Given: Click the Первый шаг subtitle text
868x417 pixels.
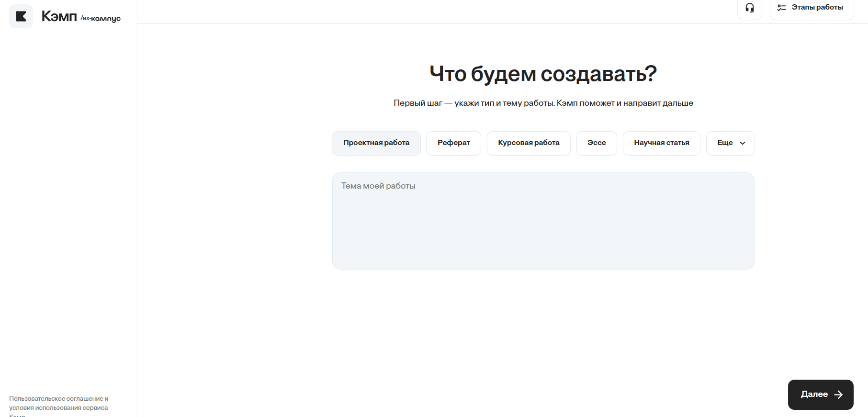Looking at the screenshot, I should pos(543,103).
